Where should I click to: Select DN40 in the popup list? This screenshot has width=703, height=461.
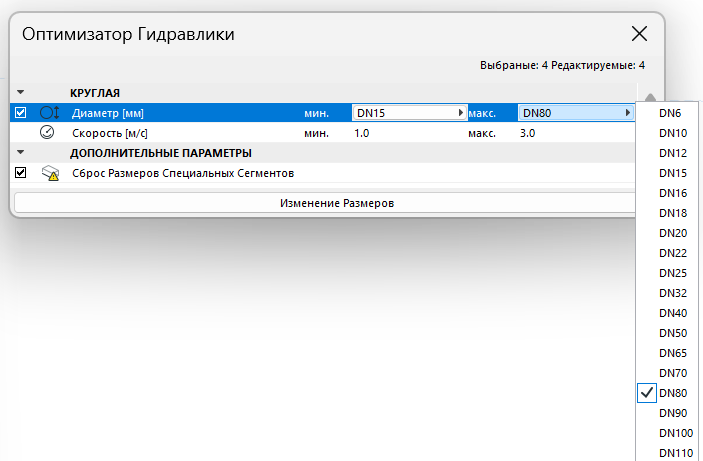coord(667,313)
